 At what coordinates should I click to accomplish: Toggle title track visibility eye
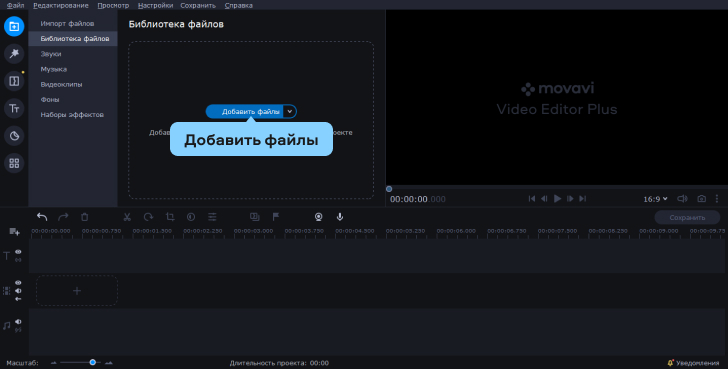coord(18,252)
